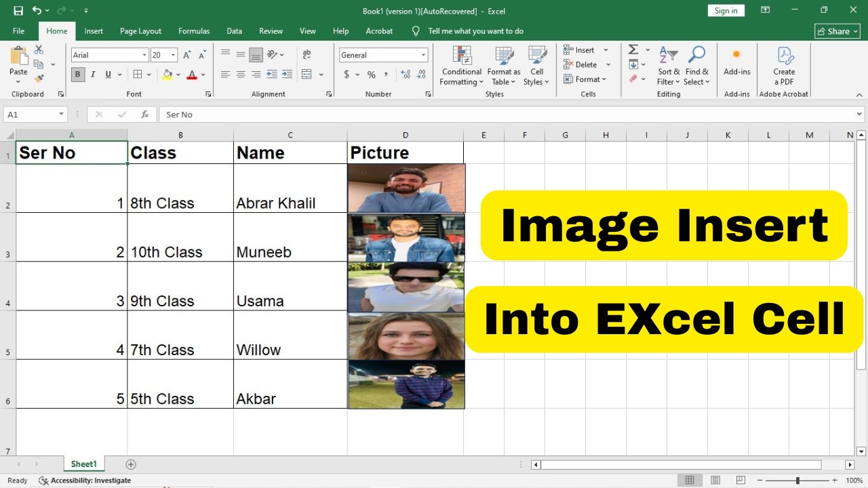
Task: Open the Delete cells dropdown arrow
Action: [608, 64]
